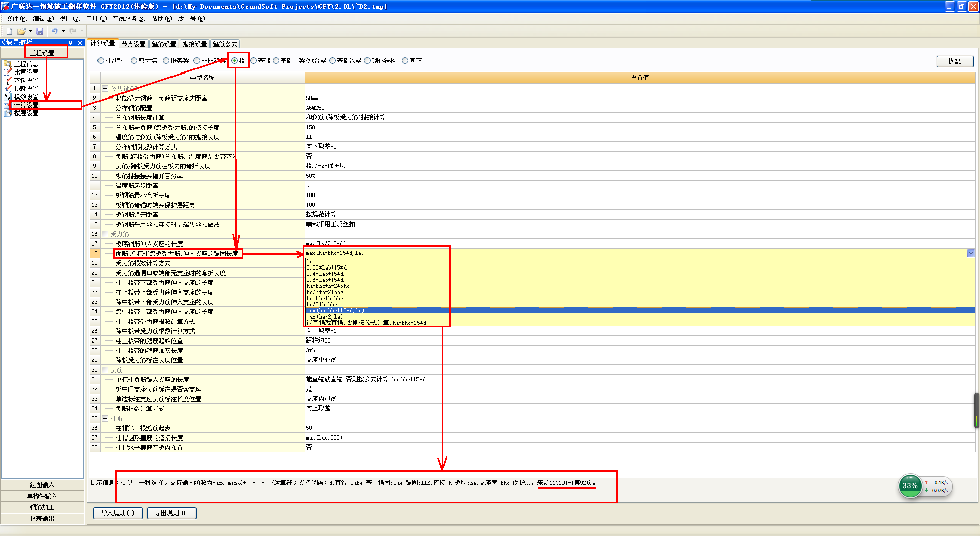Screen dimensions: 980x536
Task: Click the New file toolbar icon
Action: point(9,31)
